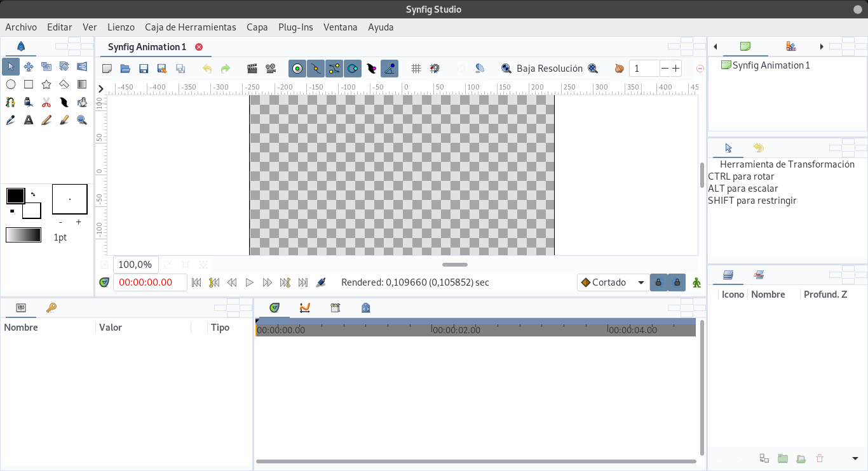Select the Sketch pencil tool
Screen dimensions: 868x471
click(x=46, y=120)
